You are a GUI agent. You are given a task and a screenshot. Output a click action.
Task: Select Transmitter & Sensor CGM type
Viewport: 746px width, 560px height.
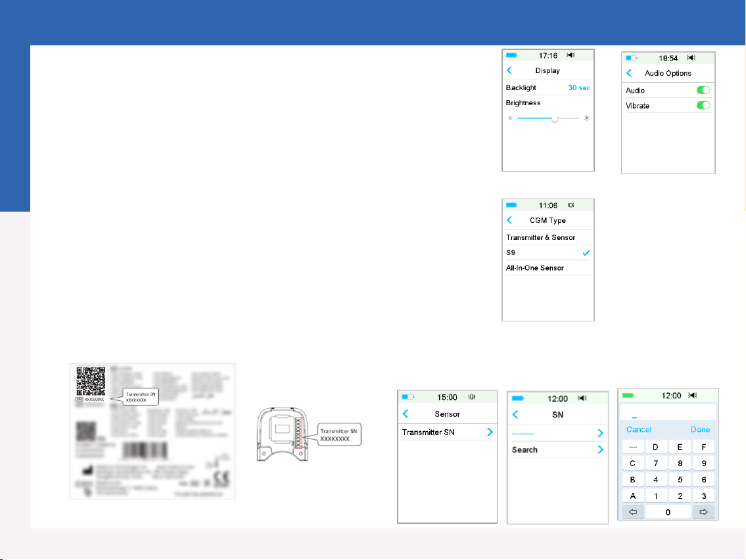tap(548, 237)
